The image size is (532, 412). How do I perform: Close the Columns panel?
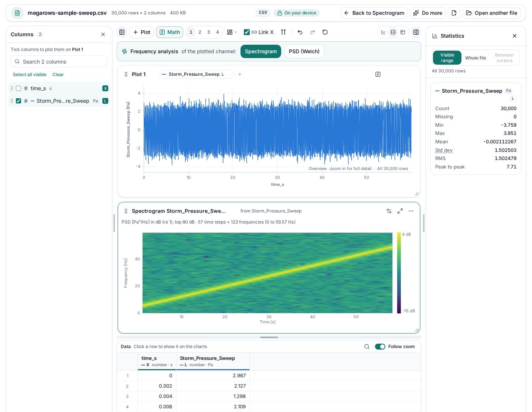pos(103,34)
